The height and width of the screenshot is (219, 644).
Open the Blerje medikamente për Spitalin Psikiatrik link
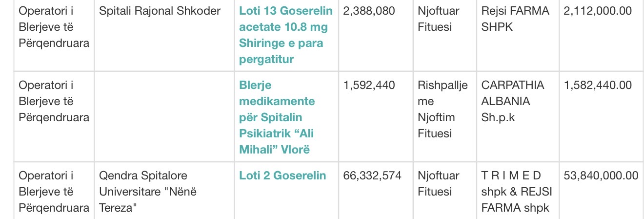[277, 117]
